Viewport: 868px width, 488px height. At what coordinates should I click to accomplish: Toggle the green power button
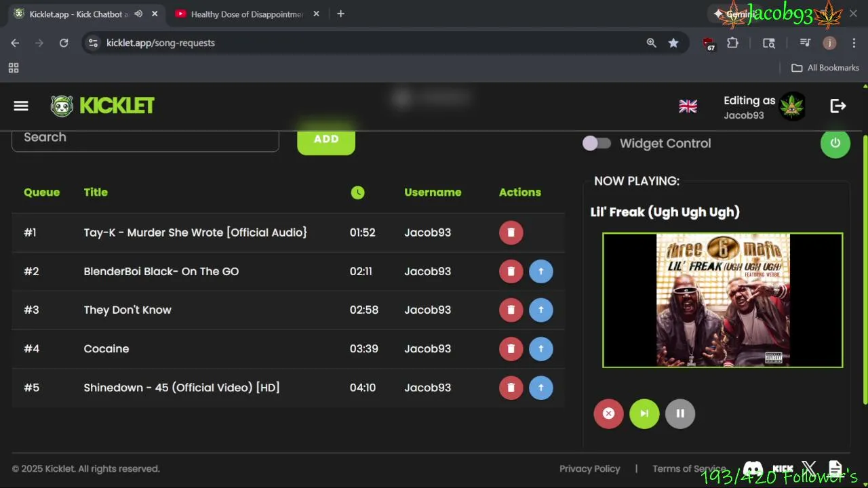click(x=835, y=143)
